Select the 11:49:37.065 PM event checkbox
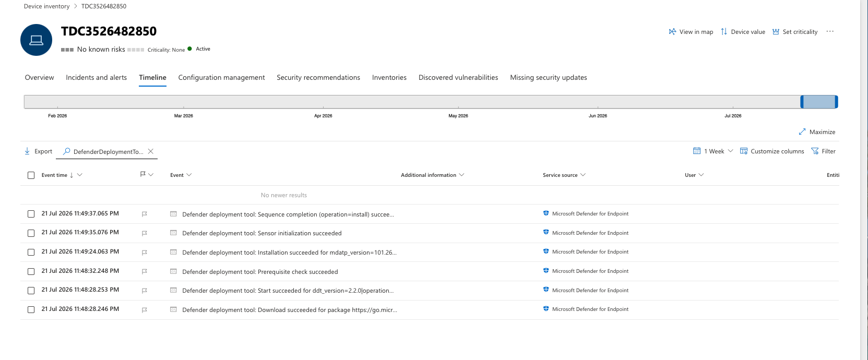Image resolution: width=868 pixels, height=360 pixels. 31,214
